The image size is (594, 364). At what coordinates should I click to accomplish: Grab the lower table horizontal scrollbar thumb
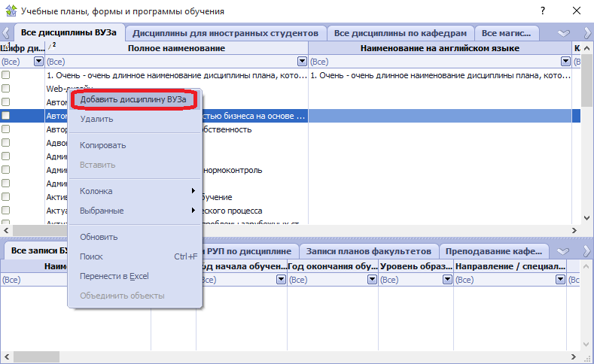36,356
